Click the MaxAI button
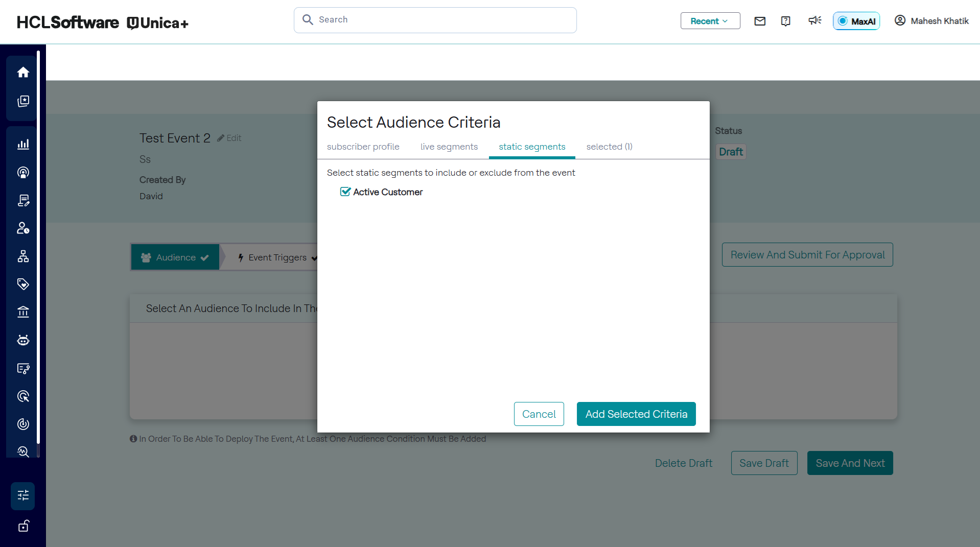This screenshot has width=980, height=547. tap(856, 21)
